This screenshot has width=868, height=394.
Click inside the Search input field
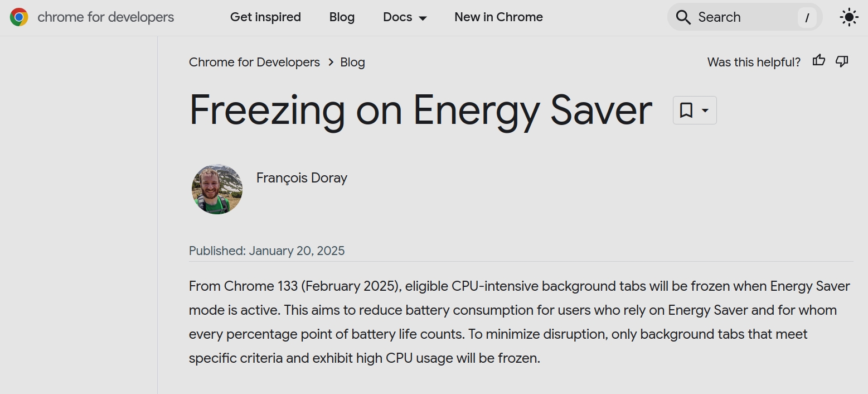[x=744, y=17]
